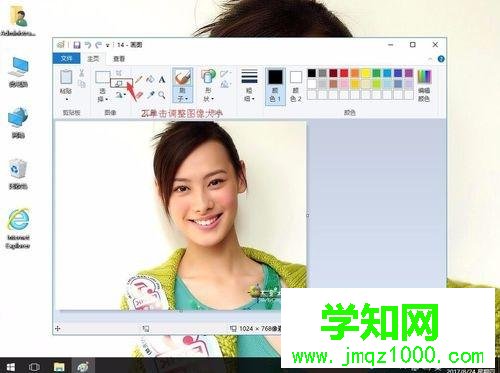Pick the indigo palette swatch
Viewport: 500px width, 373px height.
(x=398, y=73)
